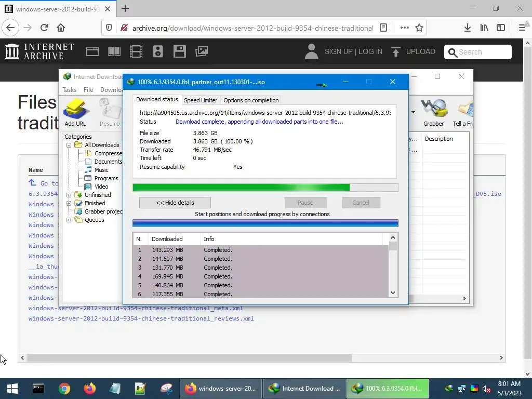532x399 pixels.
Task: Open the Audio speaker icon in Archive navbar
Action: click(158, 51)
